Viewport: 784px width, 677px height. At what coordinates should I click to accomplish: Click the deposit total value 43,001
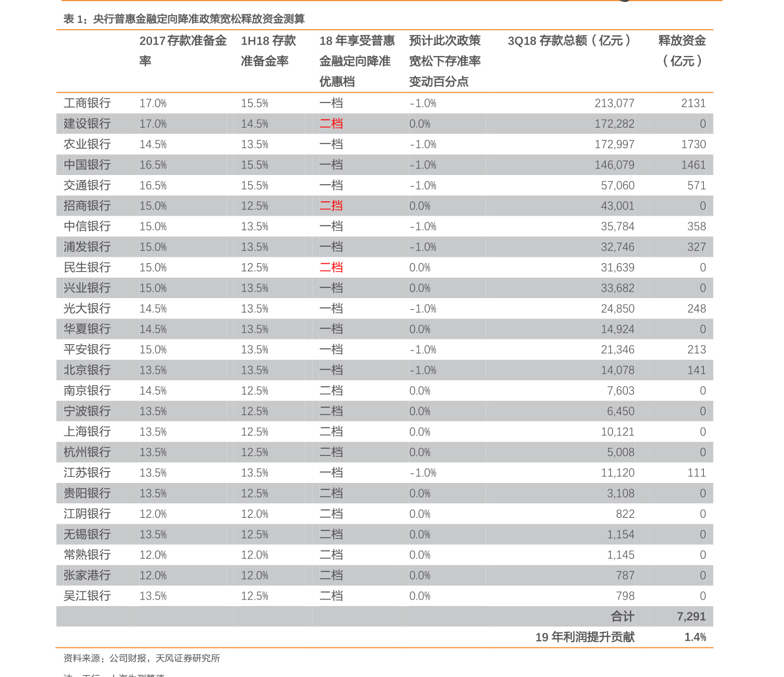(x=617, y=205)
